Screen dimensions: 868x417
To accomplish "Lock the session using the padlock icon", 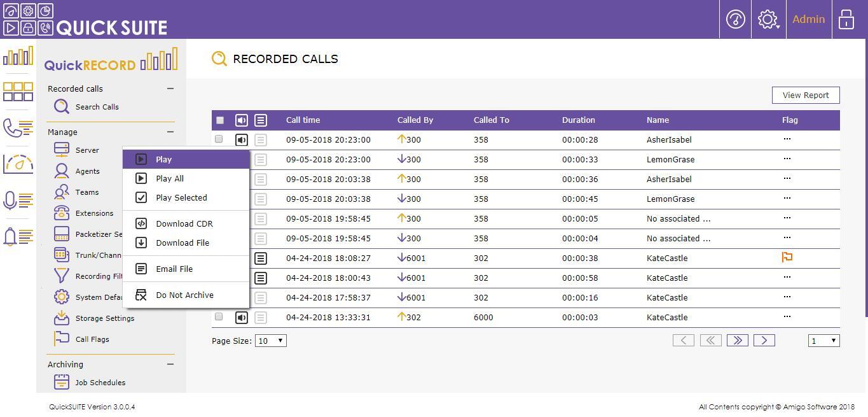I will point(846,19).
